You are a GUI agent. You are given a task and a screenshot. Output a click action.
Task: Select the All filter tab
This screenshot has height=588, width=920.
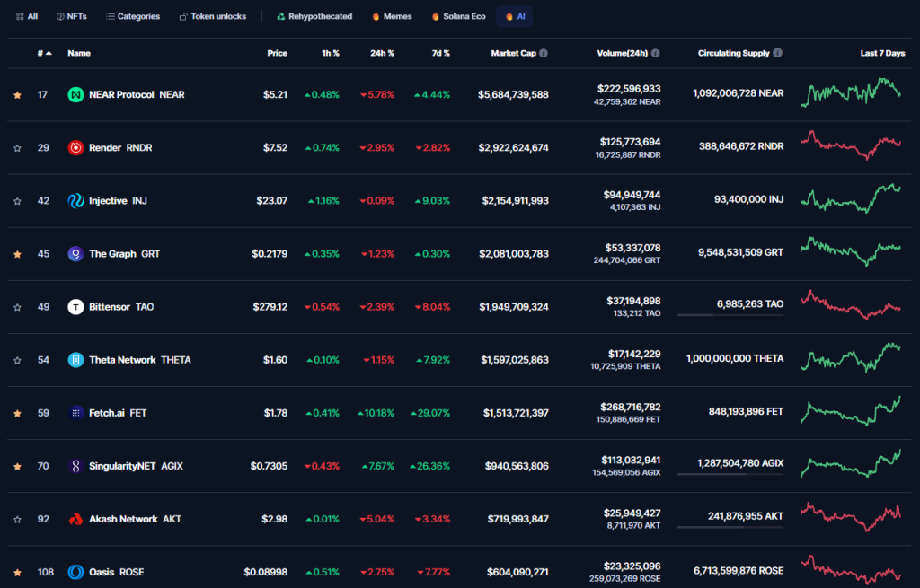point(27,16)
